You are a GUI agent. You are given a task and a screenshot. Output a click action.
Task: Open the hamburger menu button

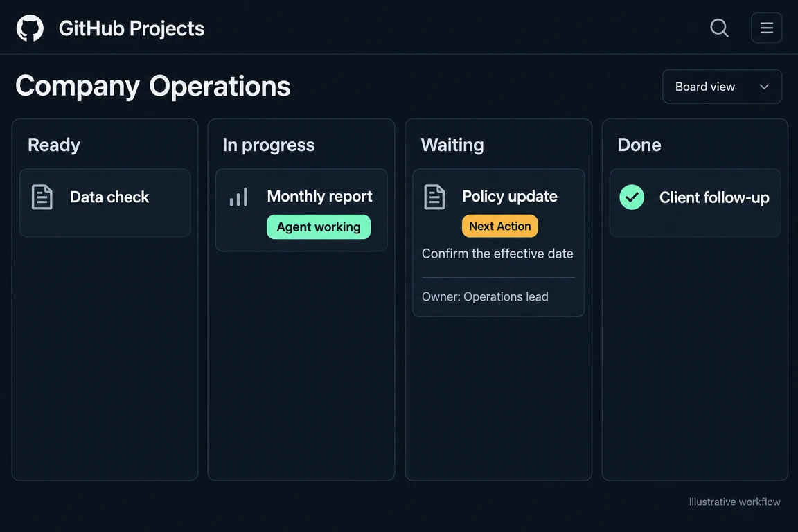[x=766, y=28]
